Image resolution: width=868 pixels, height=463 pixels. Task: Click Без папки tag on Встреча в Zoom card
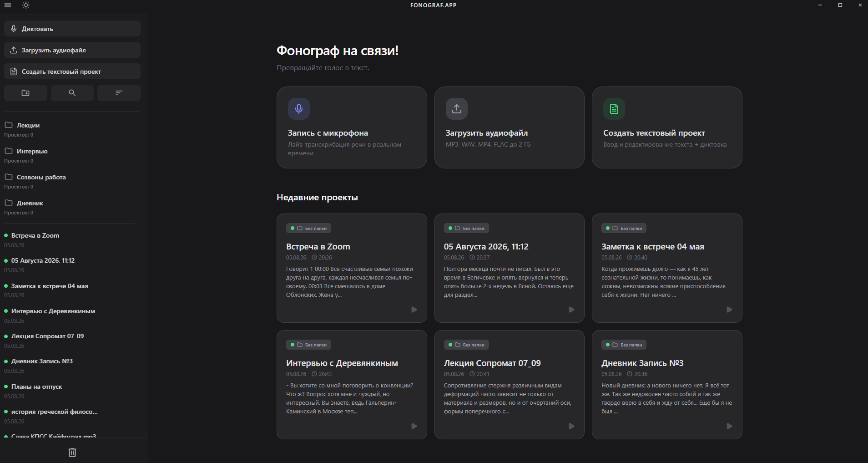pyautogui.click(x=309, y=228)
